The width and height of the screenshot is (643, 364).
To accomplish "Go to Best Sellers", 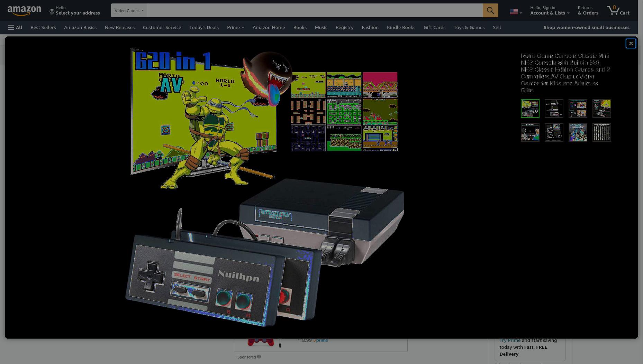I will point(43,27).
